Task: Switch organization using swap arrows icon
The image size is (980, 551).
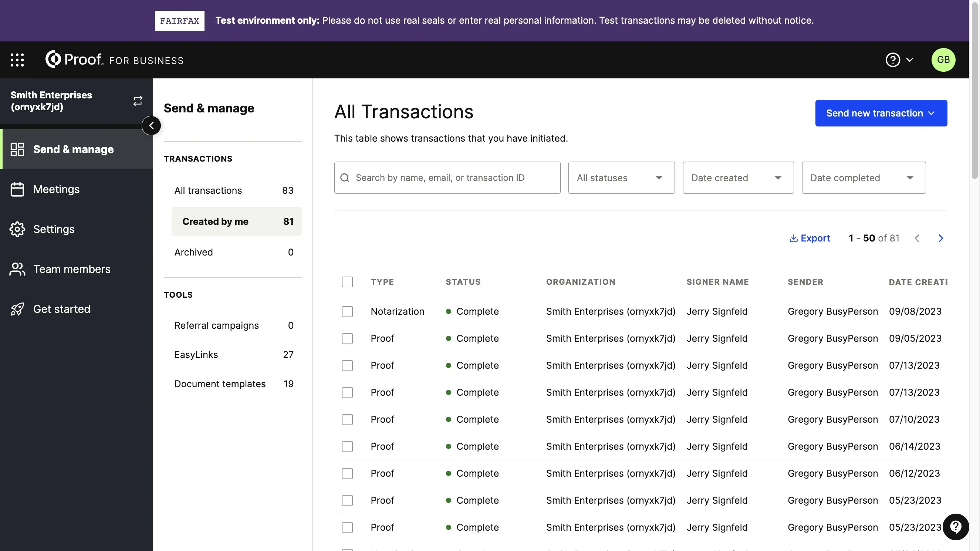Action: pos(138,101)
